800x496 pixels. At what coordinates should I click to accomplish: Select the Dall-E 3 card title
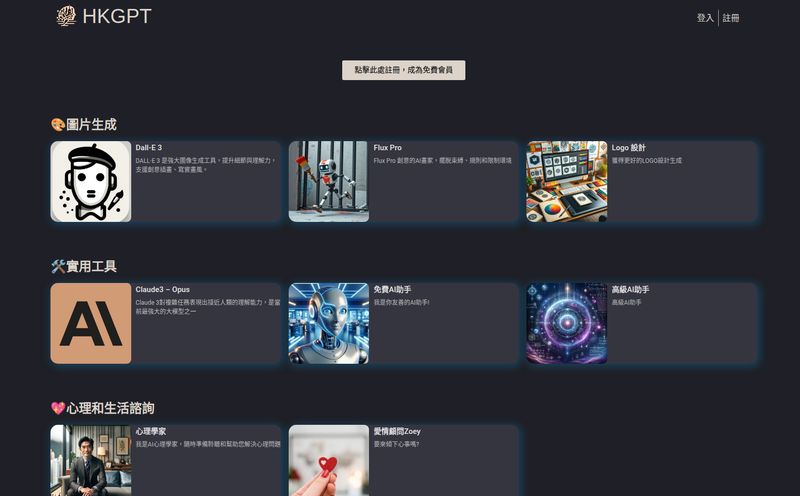click(x=148, y=147)
